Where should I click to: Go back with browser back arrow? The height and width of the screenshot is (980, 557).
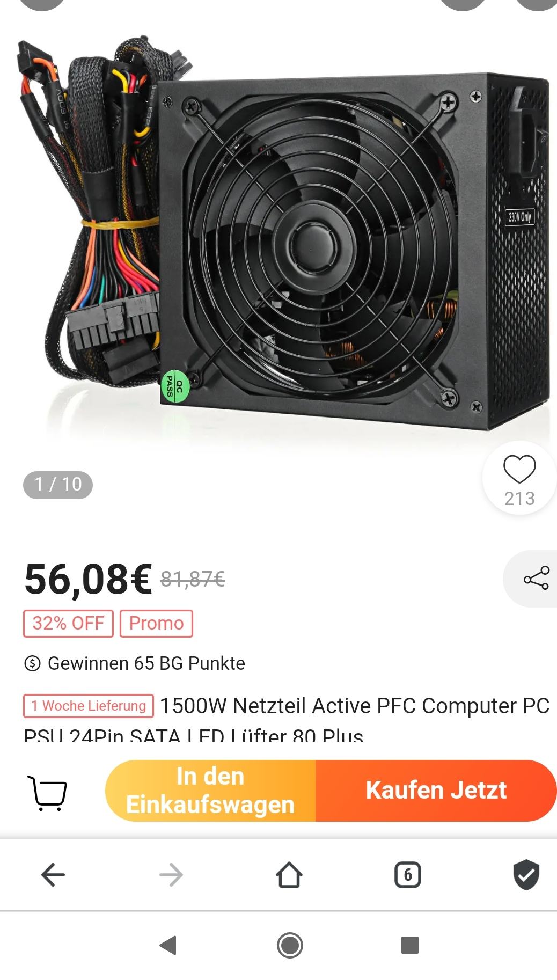pyautogui.click(x=53, y=875)
